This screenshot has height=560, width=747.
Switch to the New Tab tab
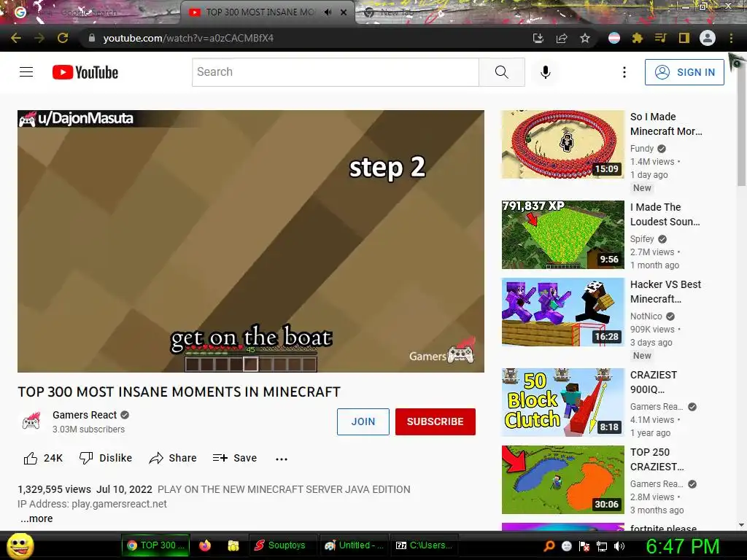tap(396, 12)
